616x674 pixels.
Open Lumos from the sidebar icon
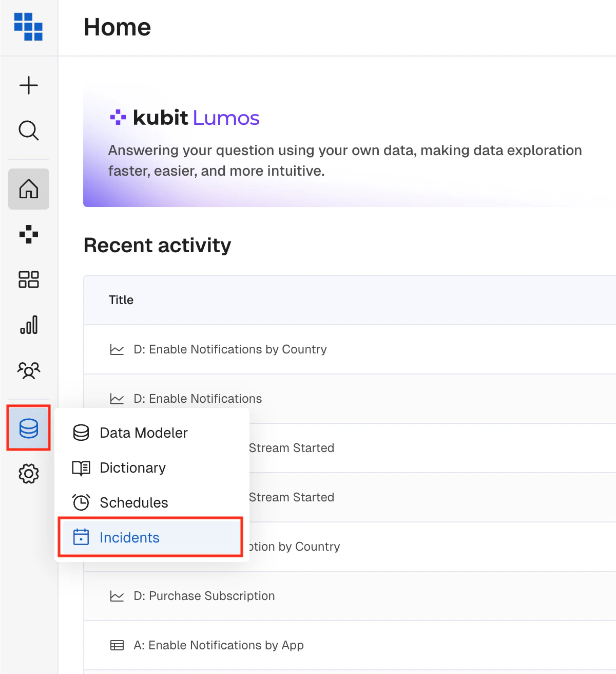pyautogui.click(x=29, y=234)
